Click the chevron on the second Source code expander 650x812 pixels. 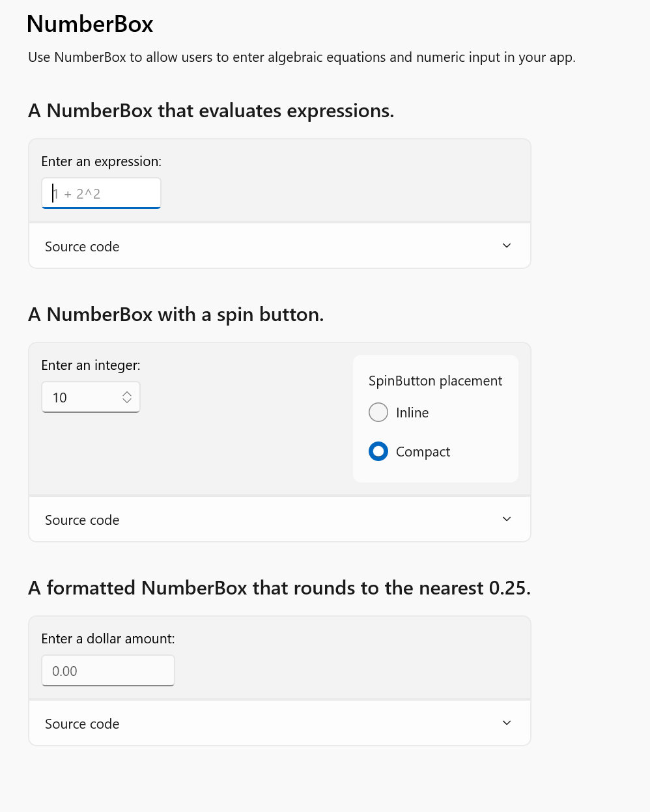coord(506,519)
